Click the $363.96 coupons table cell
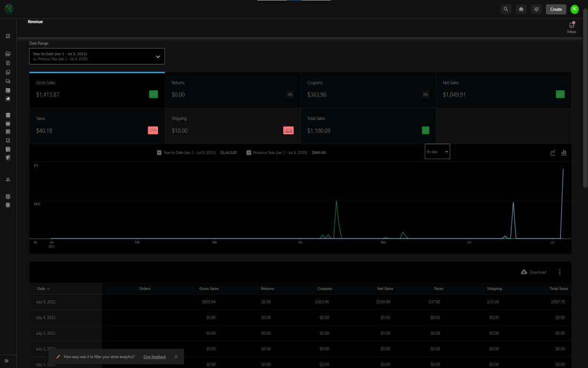 point(322,302)
